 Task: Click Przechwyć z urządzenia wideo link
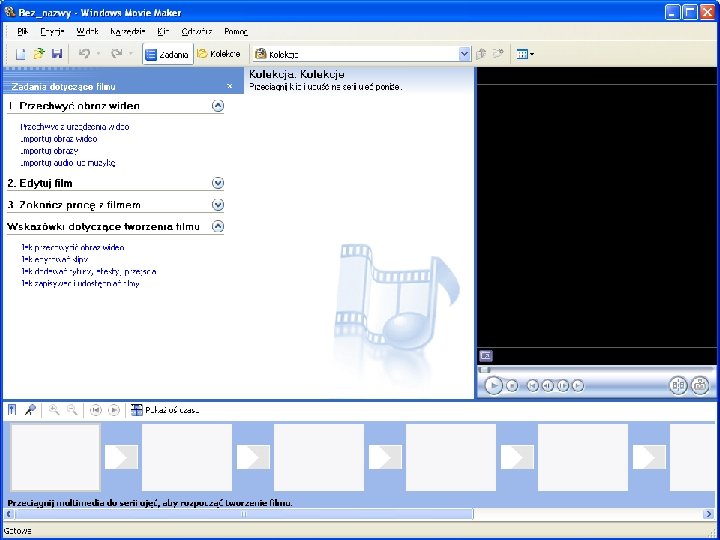pyautogui.click(x=75, y=127)
